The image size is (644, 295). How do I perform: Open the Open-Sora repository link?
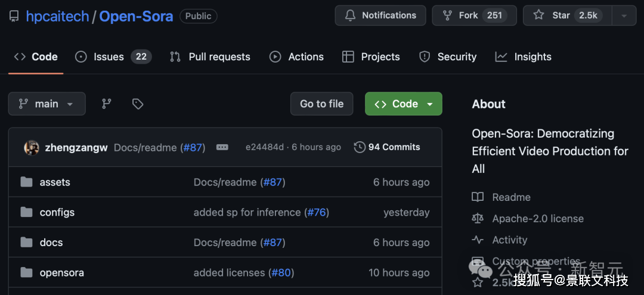(x=136, y=16)
